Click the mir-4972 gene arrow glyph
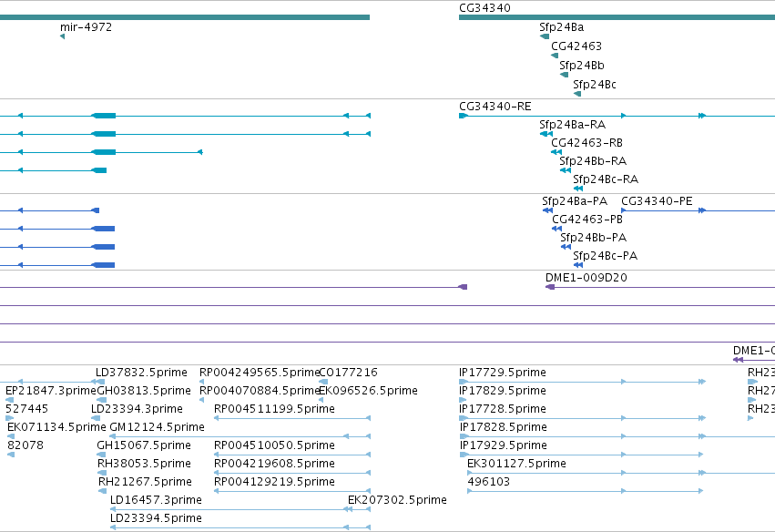This screenshot has height=532, width=775. click(x=62, y=36)
